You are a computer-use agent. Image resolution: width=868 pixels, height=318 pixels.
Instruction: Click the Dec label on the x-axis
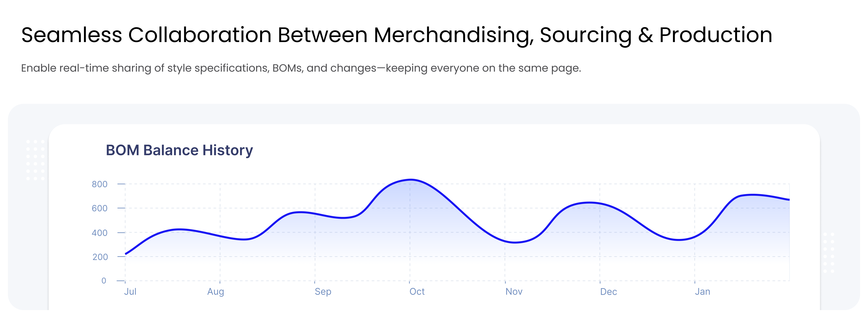click(608, 291)
